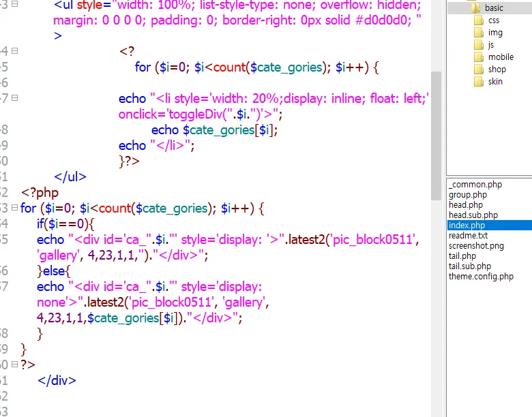Click the img folder icon

pos(479,33)
